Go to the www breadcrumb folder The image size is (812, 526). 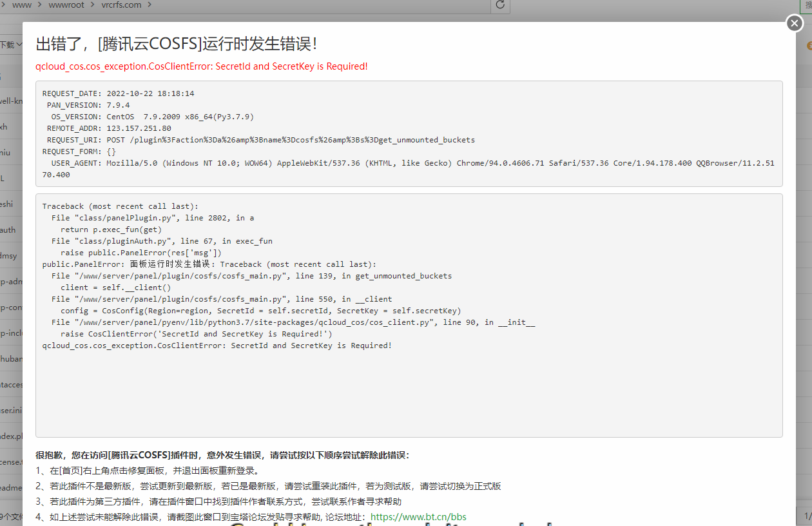(x=22, y=5)
